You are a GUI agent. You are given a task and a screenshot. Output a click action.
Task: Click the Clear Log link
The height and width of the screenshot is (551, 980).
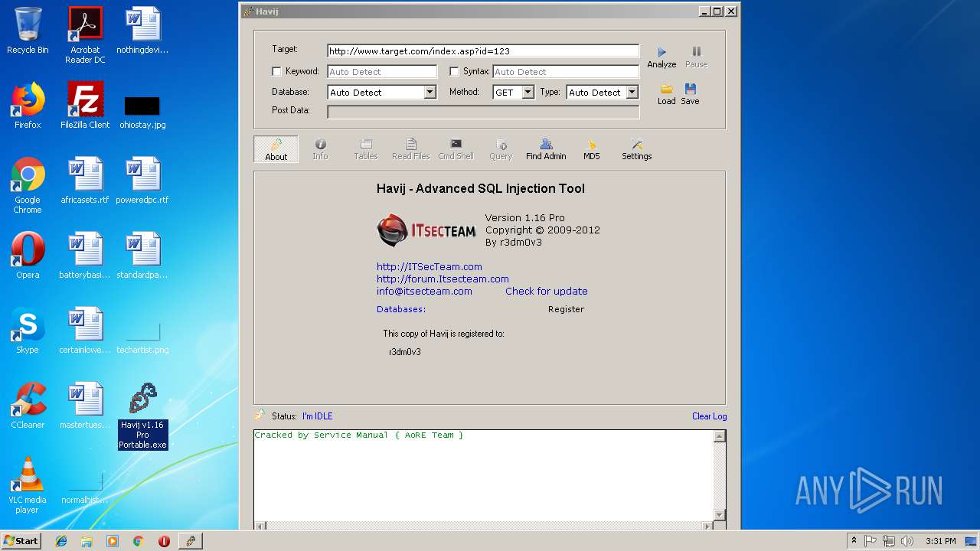pyautogui.click(x=709, y=416)
